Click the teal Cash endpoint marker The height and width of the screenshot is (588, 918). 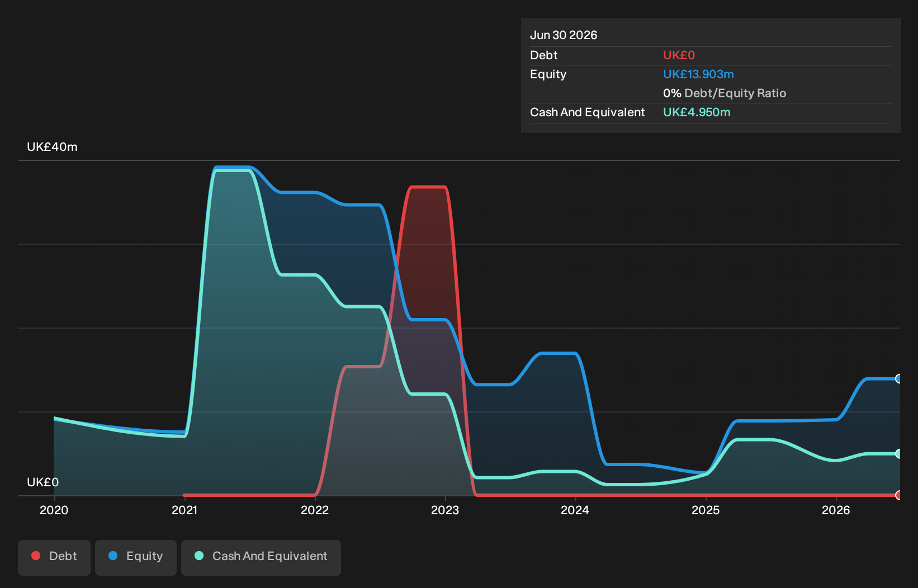(898, 454)
